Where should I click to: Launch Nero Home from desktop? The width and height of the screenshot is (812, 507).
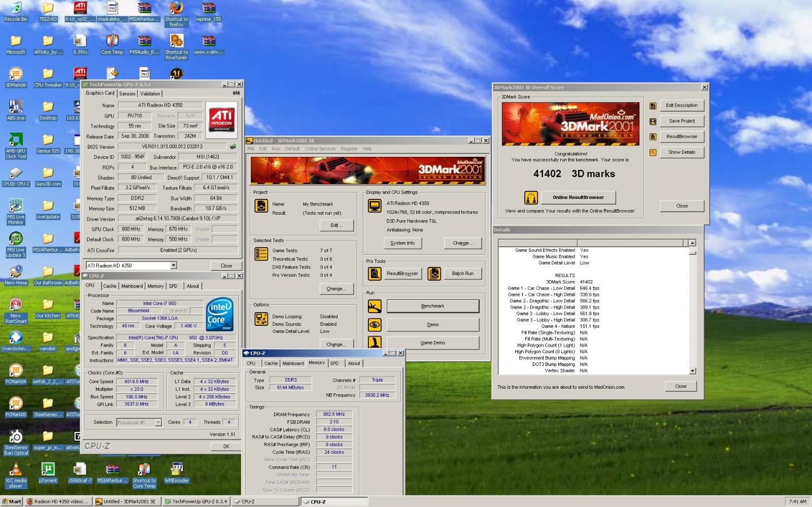click(x=16, y=276)
